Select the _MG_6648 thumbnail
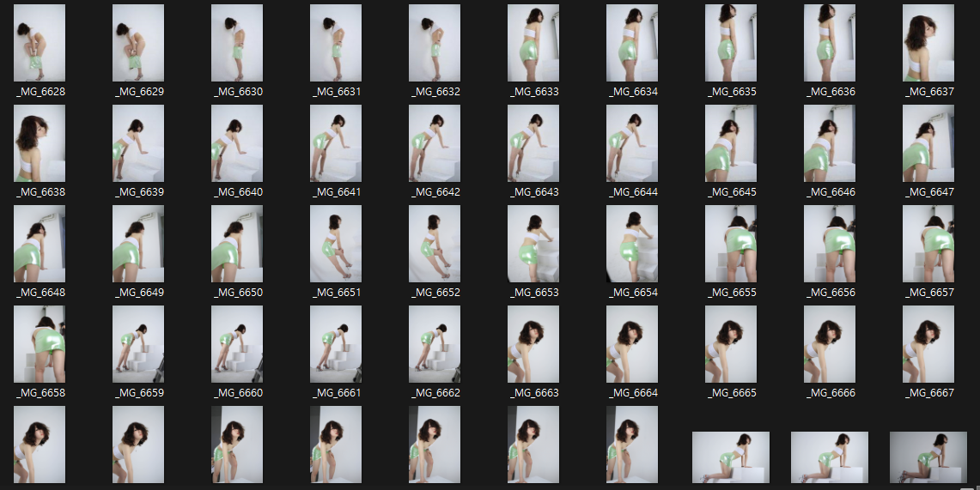 tap(40, 244)
